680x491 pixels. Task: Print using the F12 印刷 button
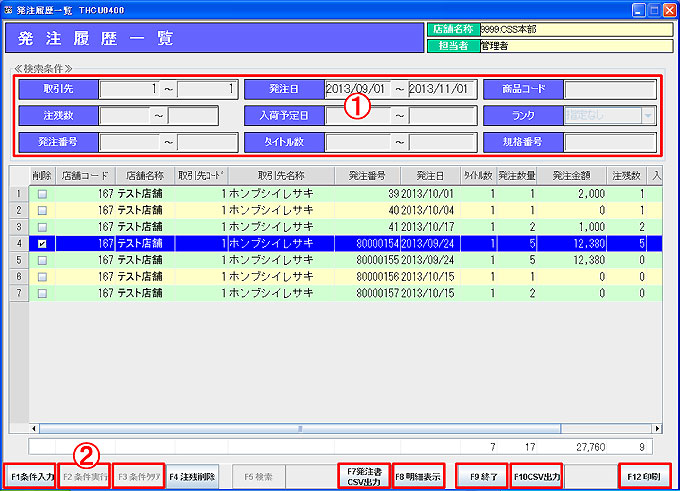coord(643,476)
